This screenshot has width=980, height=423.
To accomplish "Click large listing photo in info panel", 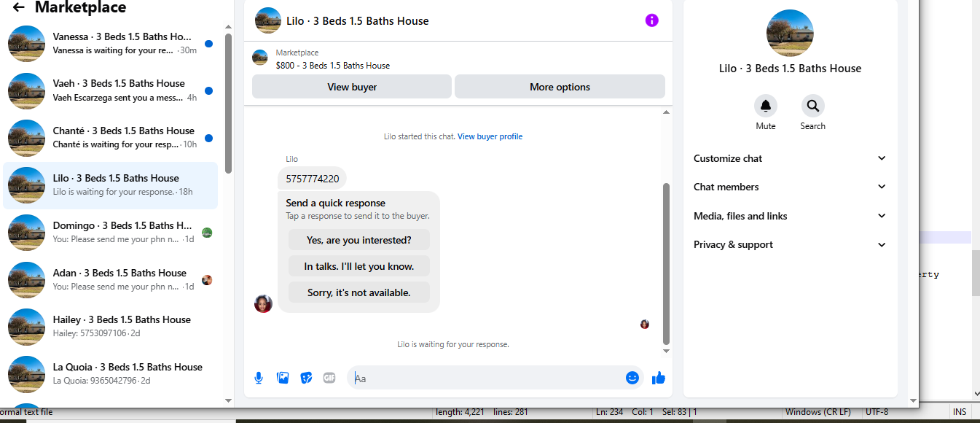I will click(791, 34).
